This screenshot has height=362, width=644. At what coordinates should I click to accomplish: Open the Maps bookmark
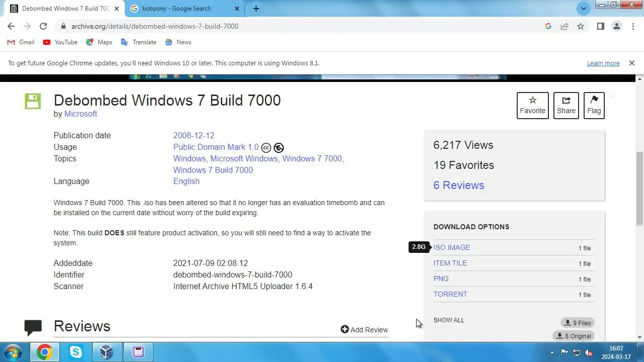[x=99, y=42]
